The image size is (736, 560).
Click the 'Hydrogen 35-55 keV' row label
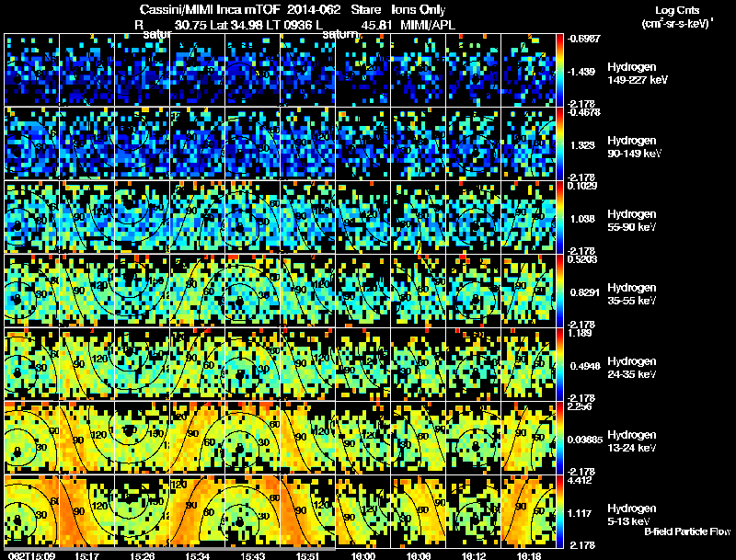[x=632, y=294]
